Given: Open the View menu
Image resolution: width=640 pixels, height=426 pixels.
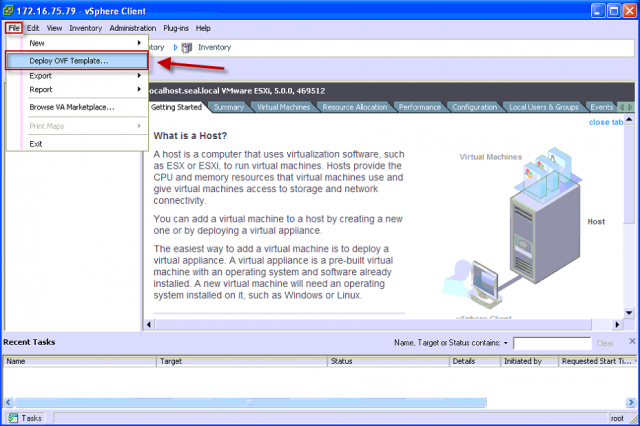Looking at the screenshot, I should 54,28.
